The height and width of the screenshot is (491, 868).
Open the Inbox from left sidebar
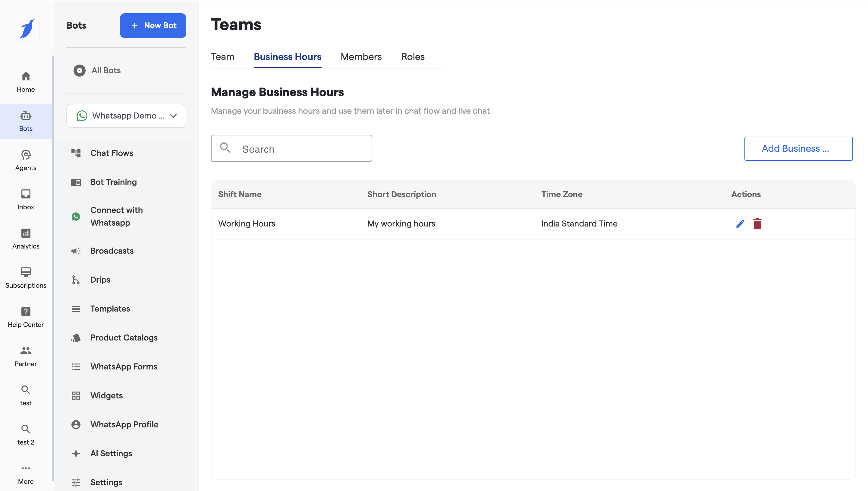26,199
